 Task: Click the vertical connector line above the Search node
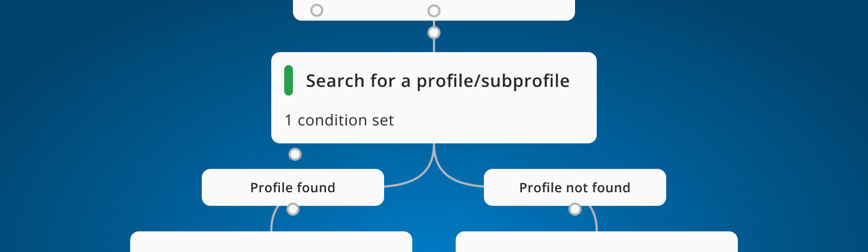point(434,46)
